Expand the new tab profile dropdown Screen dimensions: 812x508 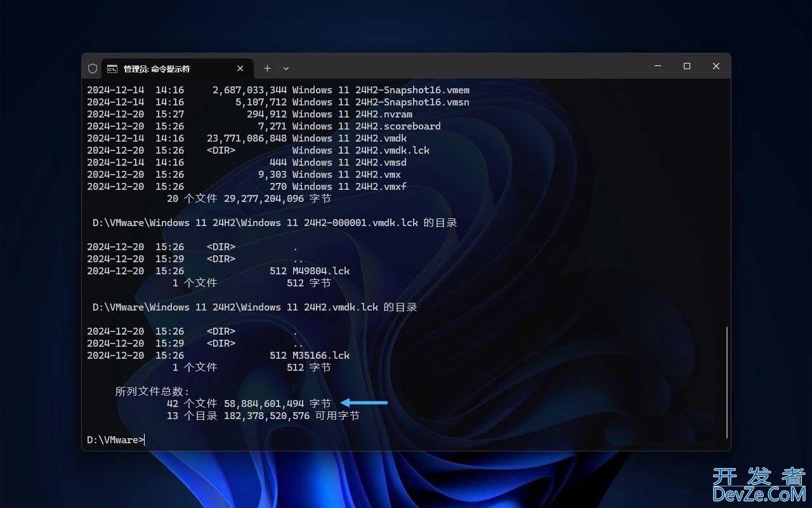tap(286, 69)
